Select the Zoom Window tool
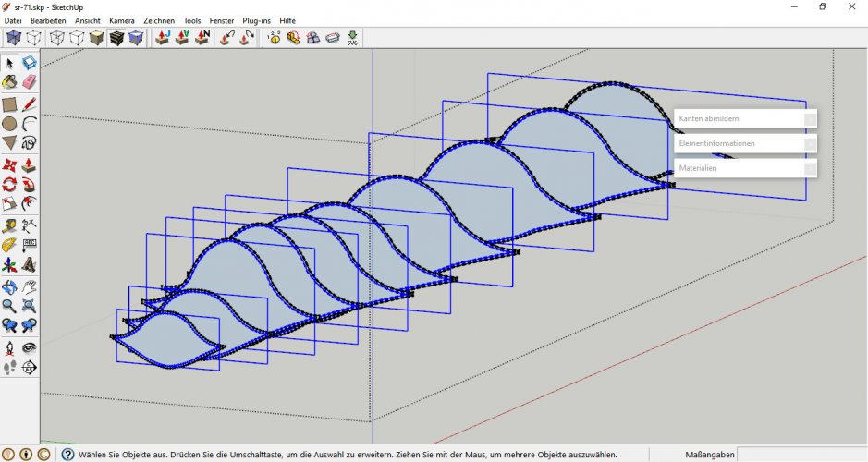 [x=30, y=306]
